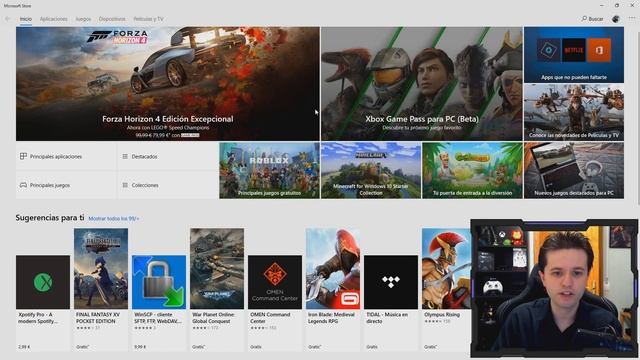Open the three-dot more options menu

(632, 19)
